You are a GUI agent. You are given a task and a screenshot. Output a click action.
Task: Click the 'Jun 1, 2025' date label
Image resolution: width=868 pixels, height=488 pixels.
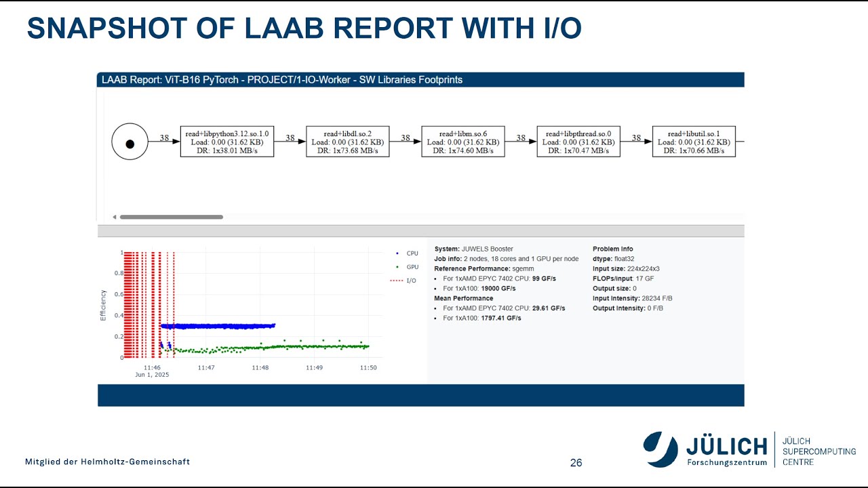(153, 375)
